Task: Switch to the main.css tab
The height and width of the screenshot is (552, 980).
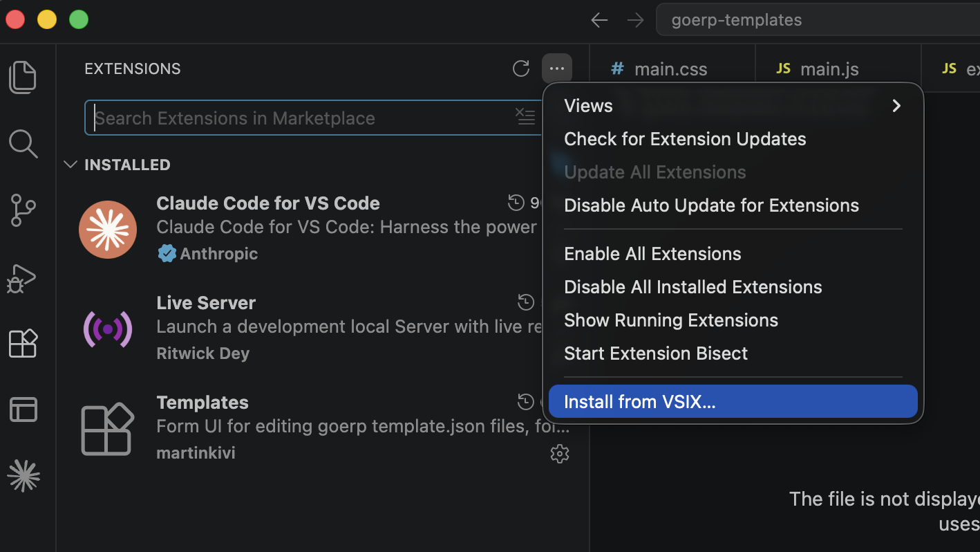Action: (x=672, y=68)
